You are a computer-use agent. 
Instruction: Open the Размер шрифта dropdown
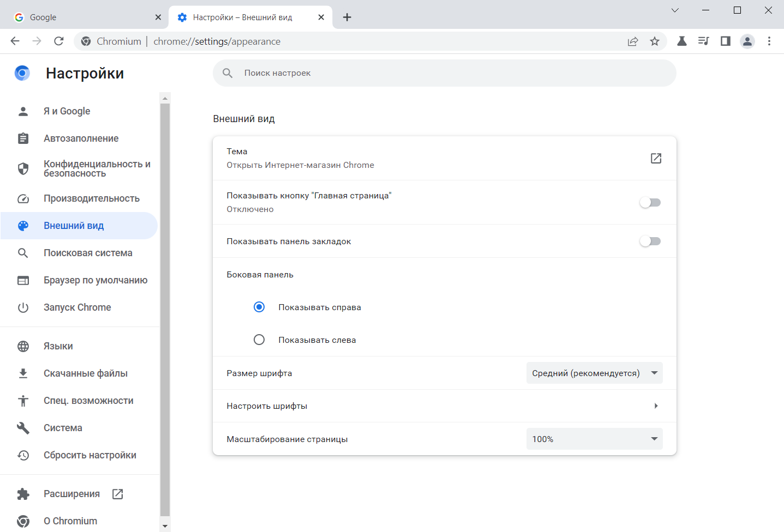[x=594, y=373]
